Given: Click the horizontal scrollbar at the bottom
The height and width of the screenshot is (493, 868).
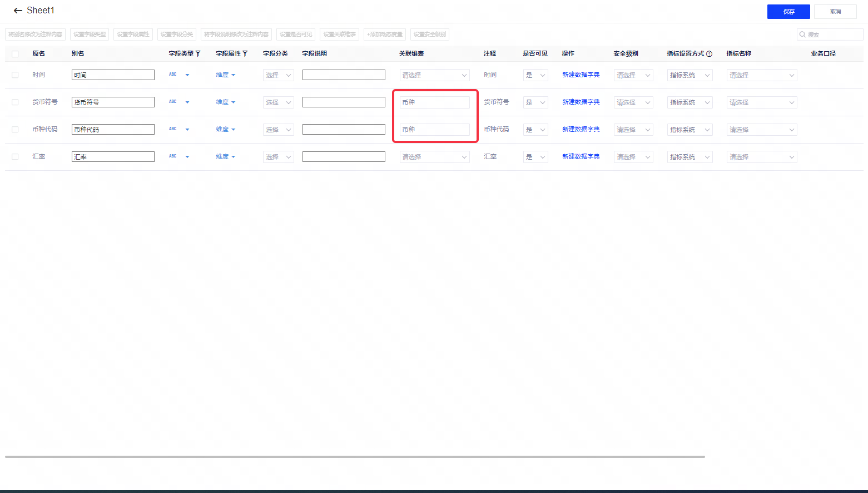Looking at the screenshot, I should coord(355,457).
